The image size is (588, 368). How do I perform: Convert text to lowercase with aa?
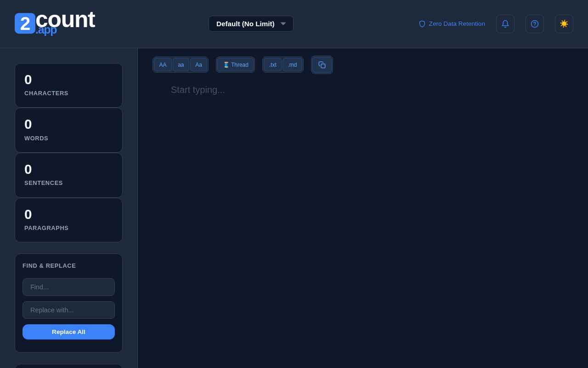point(181,65)
